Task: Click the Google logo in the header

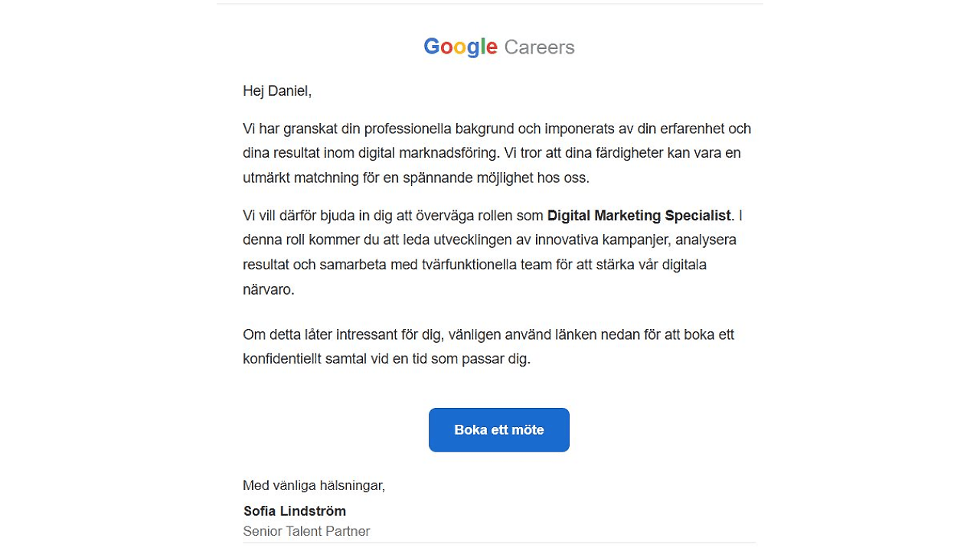Action: (460, 47)
